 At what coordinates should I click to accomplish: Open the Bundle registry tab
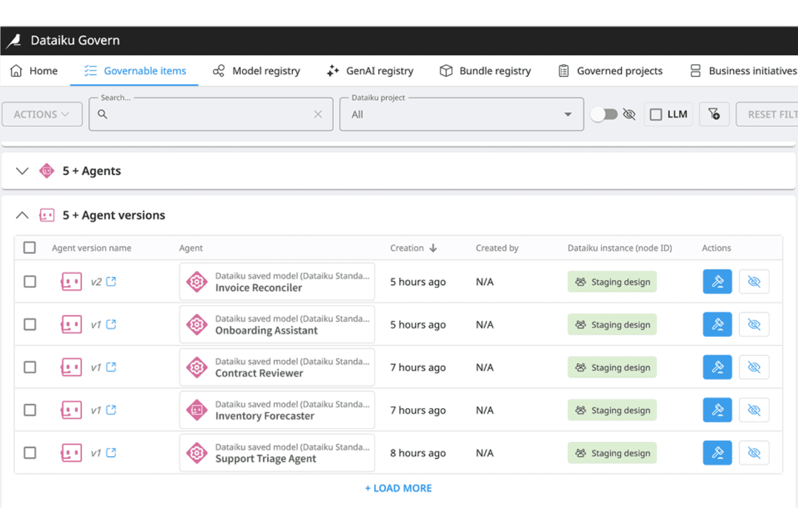pyautogui.click(x=485, y=71)
